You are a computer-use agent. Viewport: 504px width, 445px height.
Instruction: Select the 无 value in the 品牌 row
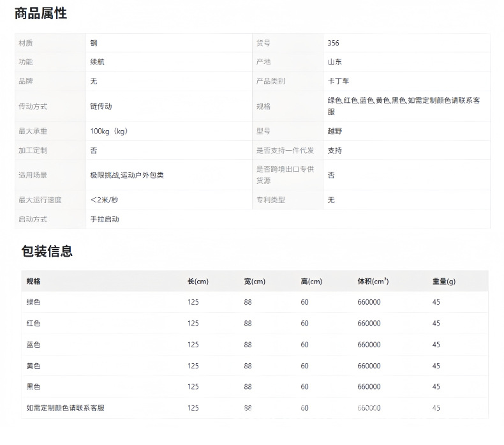pyautogui.click(x=94, y=81)
